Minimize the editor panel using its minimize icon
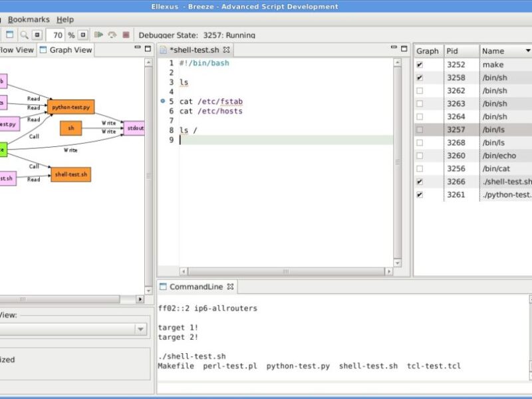 click(x=394, y=47)
